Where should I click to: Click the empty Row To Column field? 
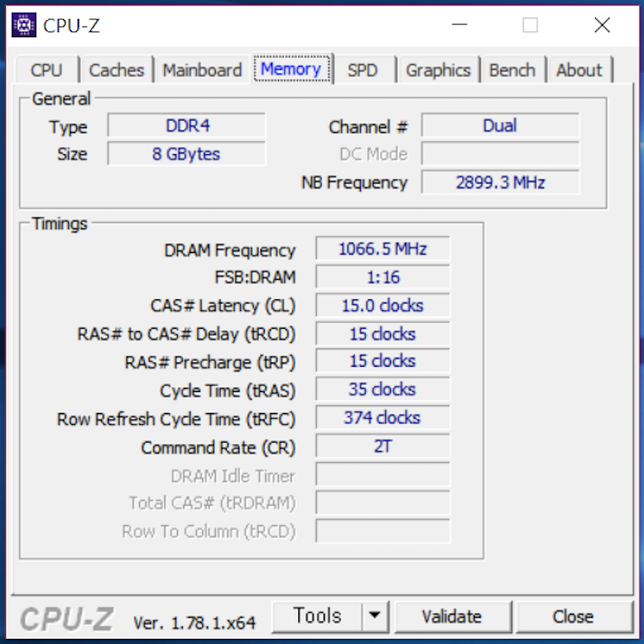pyautogui.click(x=383, y=531)
